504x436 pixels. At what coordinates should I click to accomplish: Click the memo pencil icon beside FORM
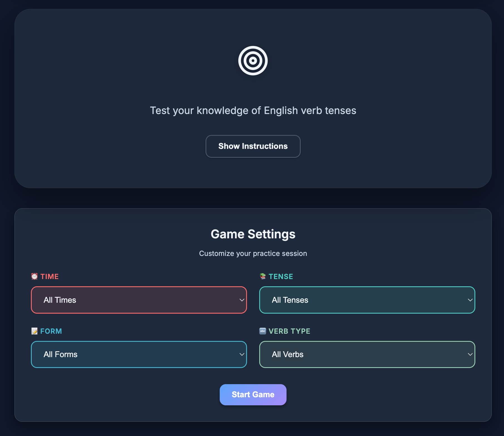(x=34, y=331)
